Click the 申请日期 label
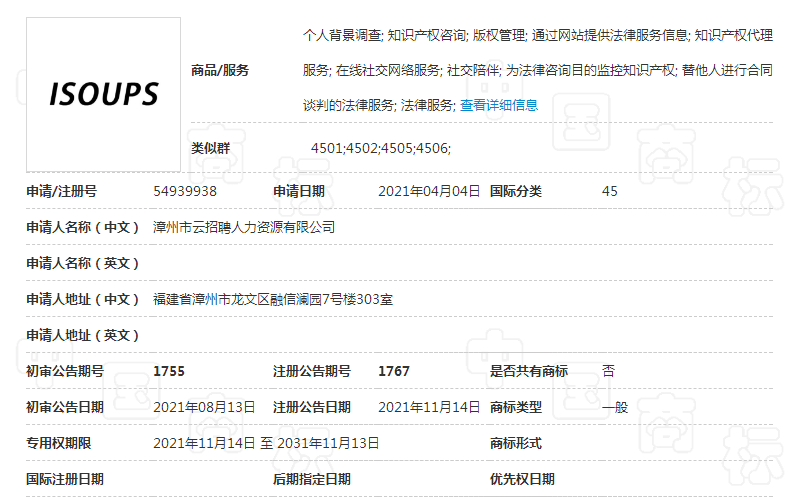Screen dimensions: 798x497 (299, 191)
